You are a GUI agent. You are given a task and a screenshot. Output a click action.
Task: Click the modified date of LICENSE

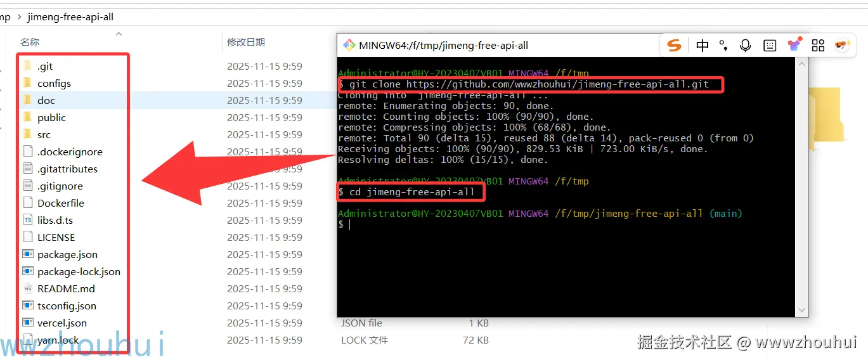[264, 237]
